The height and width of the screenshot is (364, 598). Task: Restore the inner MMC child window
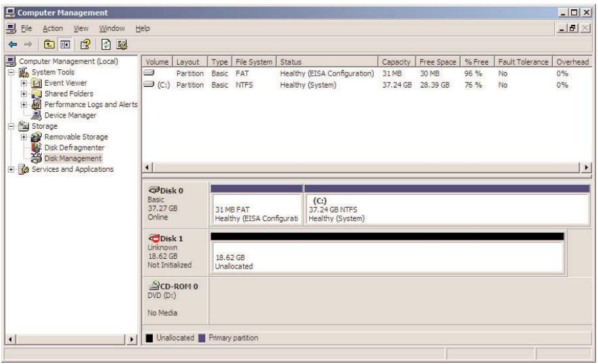573,28
